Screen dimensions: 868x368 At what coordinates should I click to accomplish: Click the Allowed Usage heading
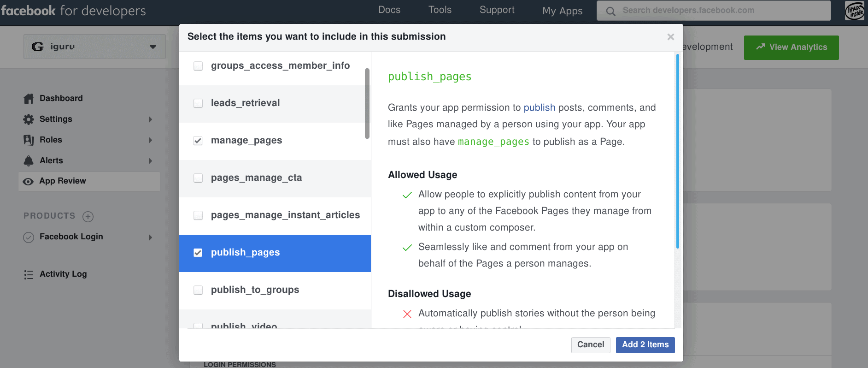pos(422,175)
